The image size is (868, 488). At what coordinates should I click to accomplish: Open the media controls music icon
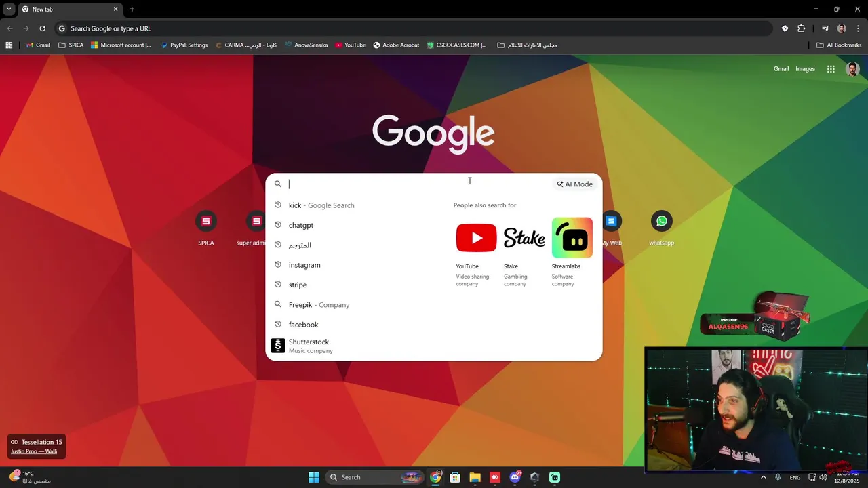(x=825, y=28)
